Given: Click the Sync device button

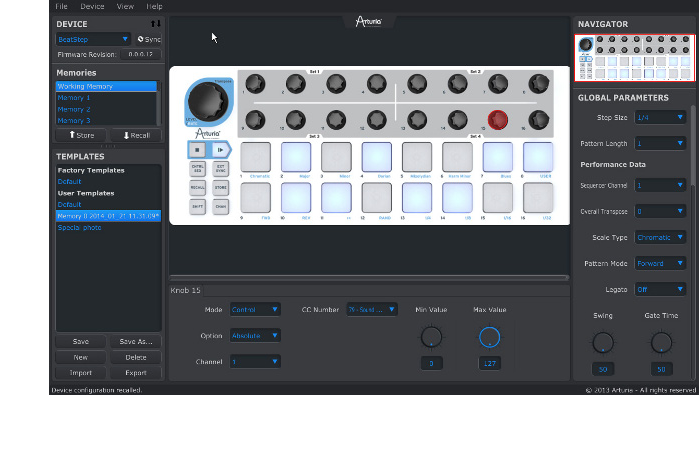Looking at the screenshot, I should [148, 39].
